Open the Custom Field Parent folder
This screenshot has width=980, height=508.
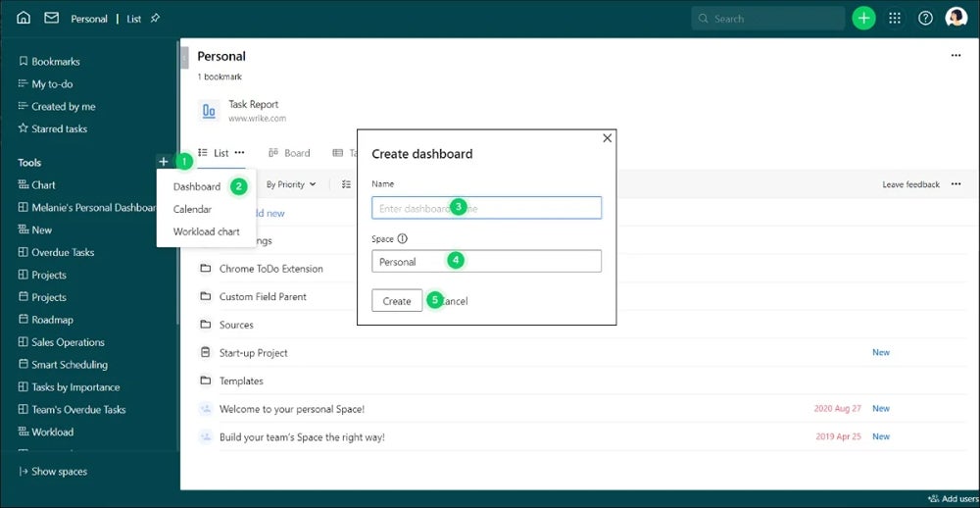tap(263, 296)
